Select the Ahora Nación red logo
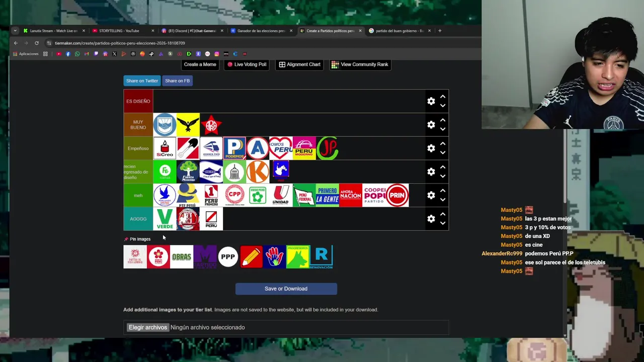 tap(350, 195)
